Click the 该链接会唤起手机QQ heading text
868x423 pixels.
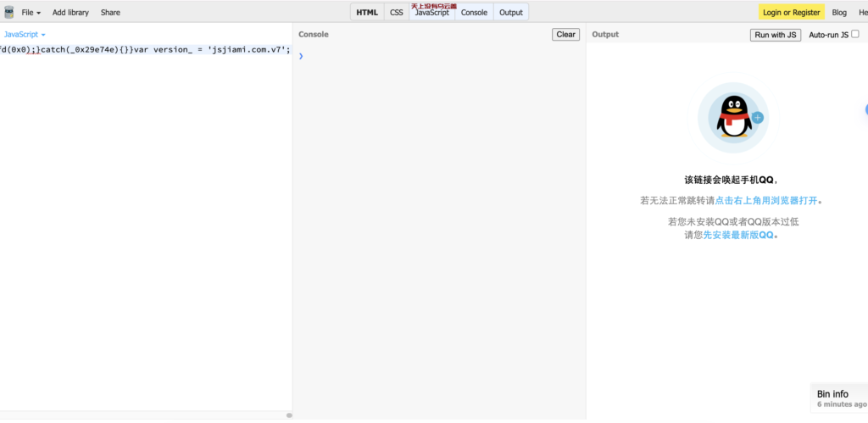point(732,180)
